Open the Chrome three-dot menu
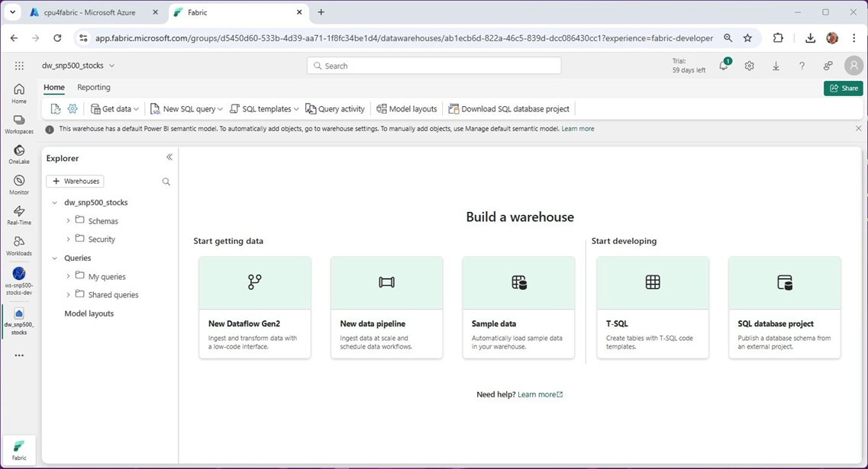 pos(854,38)
